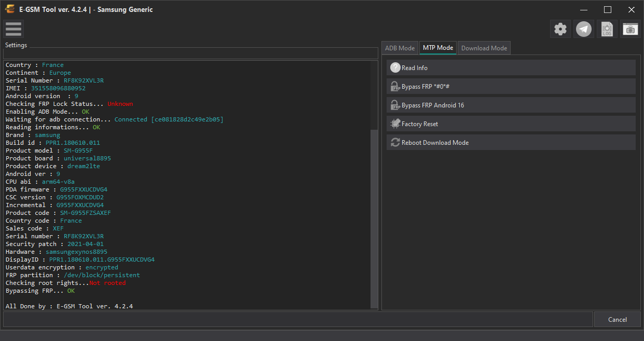Open the LOG file icon
Screen dimensions: 644x341
[607, 29]
